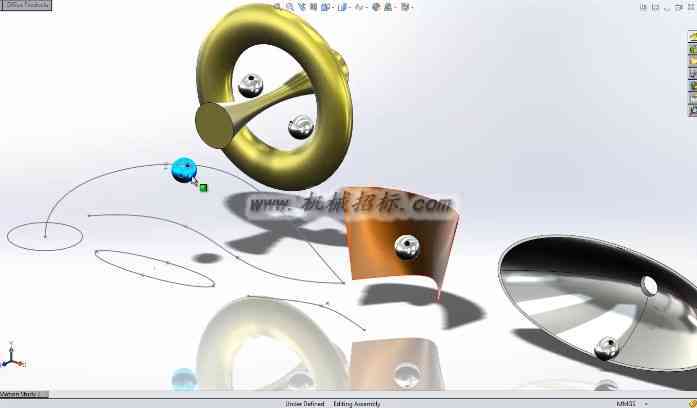The image size is (697, 408).
Task: Expand the Display Style dropdown arrow
Action: [x=350, y=7]
